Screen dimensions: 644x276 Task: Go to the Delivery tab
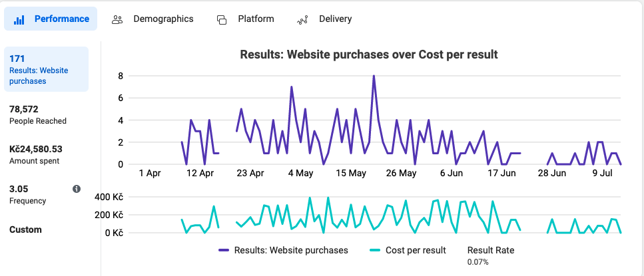tap(335, 19)
